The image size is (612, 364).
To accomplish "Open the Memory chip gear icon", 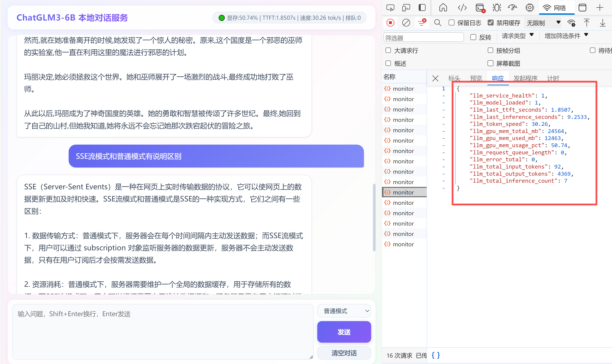I will [x=530, y=8].
